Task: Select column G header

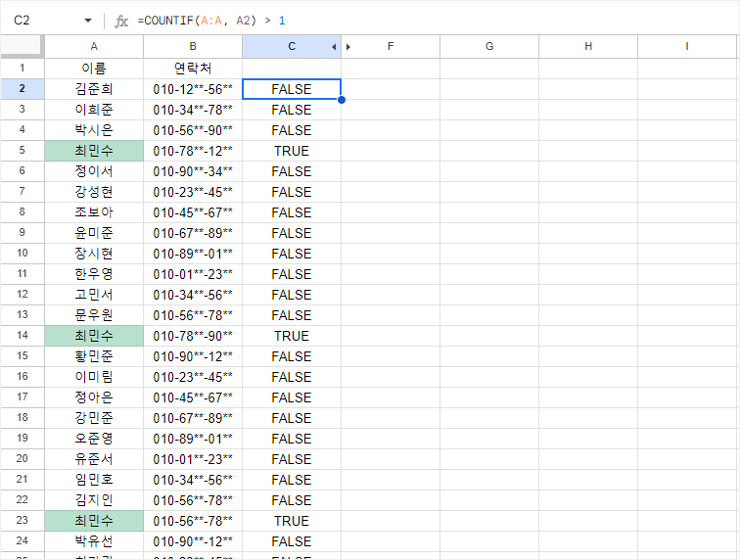Action: point(489,46)
